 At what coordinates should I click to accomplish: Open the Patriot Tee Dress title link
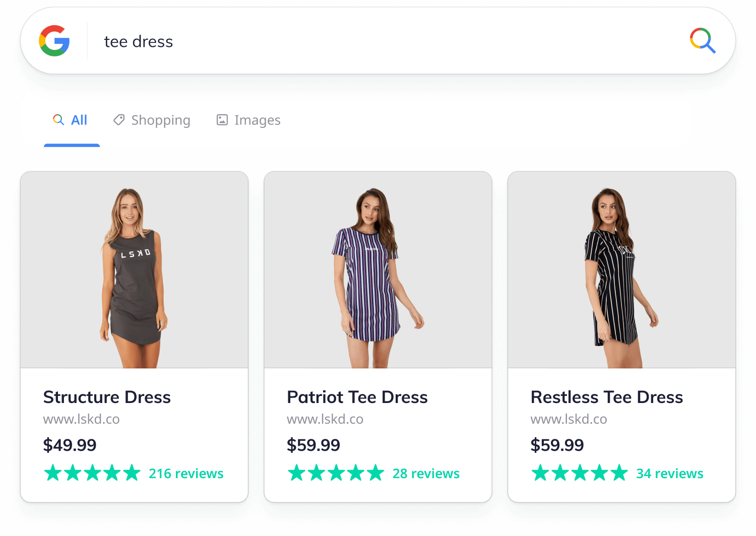point(357,397)
